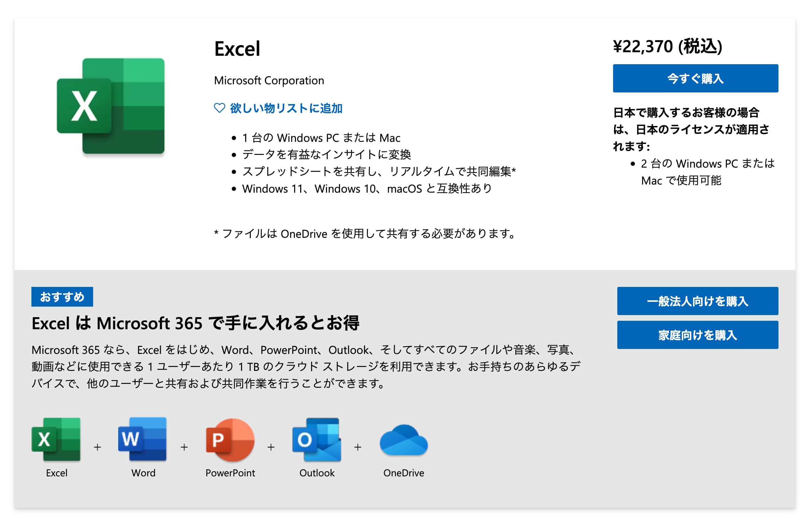
Task: Click the Microsoft Corporation publisher text
Action: (x=269, y=80)
